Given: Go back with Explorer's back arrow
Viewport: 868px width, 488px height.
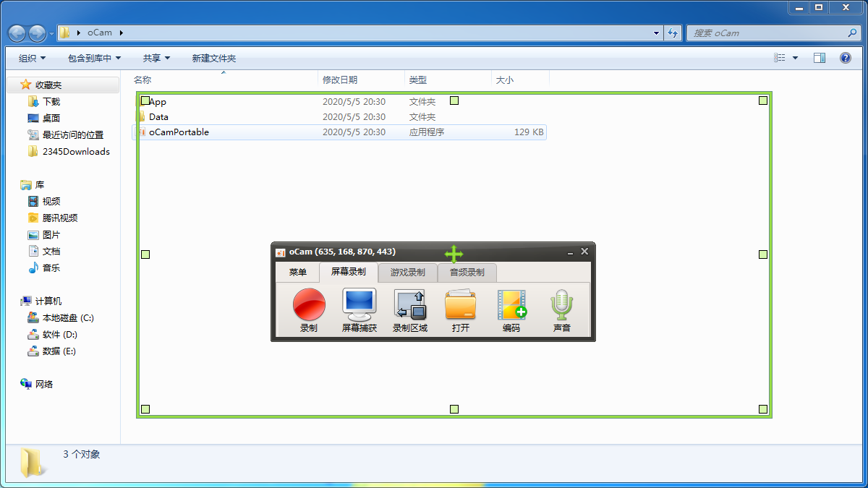Looking at the screenshot, I should coord(17,33).
